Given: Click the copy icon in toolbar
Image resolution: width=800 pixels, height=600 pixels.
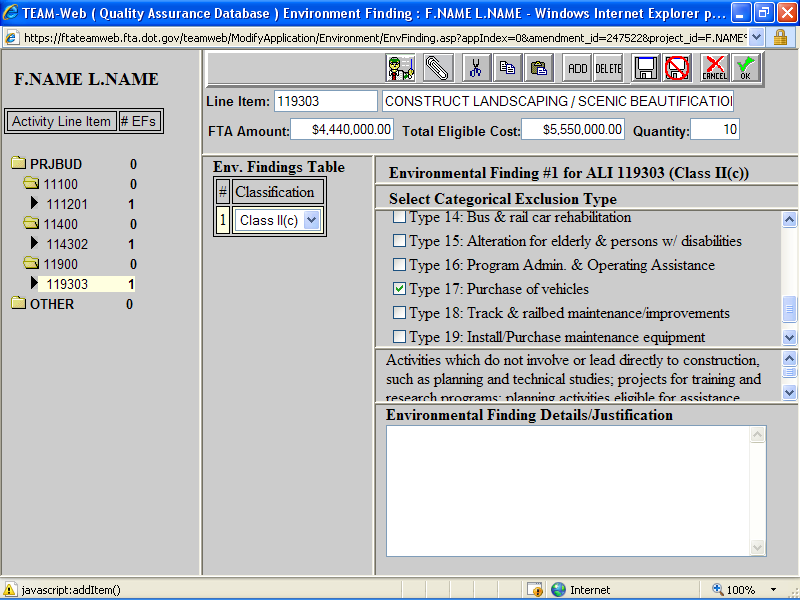Looking at the screenshot, I should click(x=508, y=68).
